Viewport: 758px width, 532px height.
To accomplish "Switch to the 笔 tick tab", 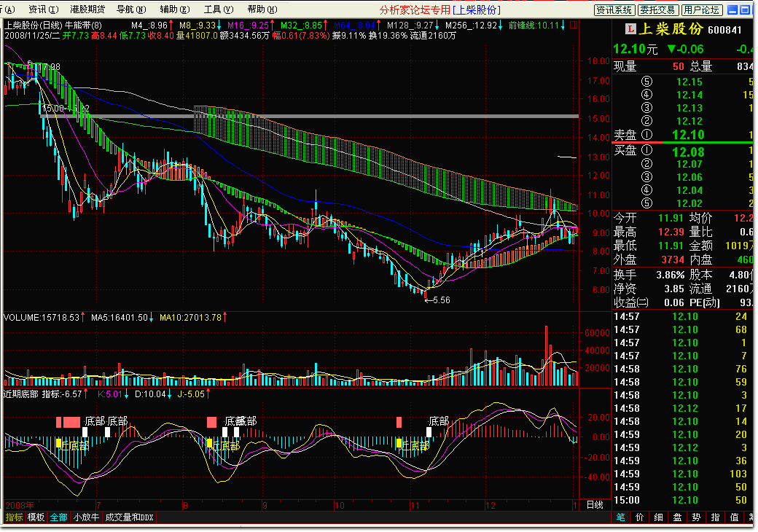I will click(x=621, y=517).
